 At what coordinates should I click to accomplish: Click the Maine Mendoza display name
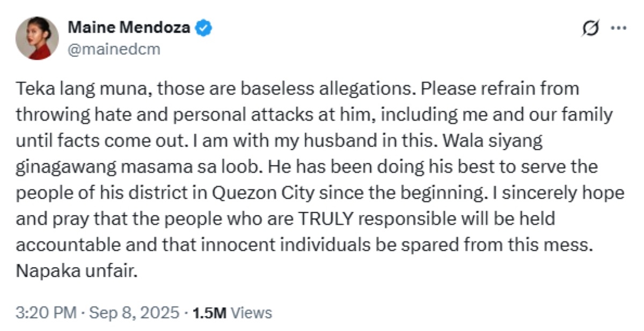pos(129,28)
